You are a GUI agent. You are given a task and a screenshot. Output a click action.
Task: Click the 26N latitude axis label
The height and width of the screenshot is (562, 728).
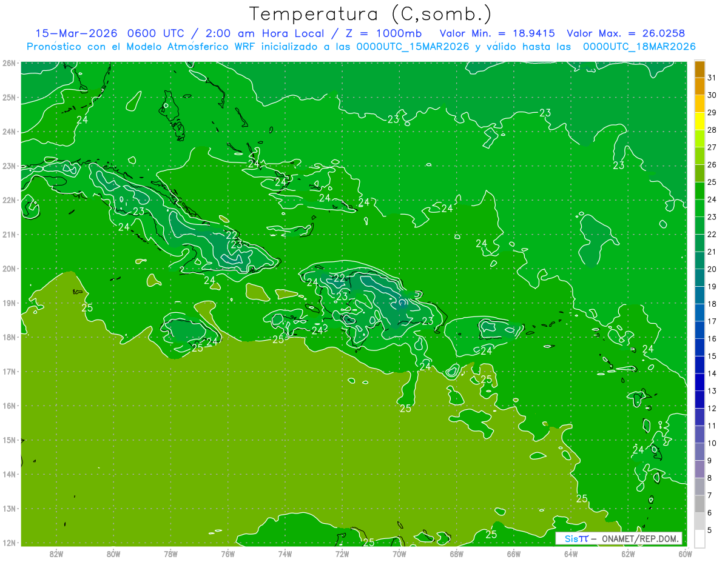coord(9,63)
